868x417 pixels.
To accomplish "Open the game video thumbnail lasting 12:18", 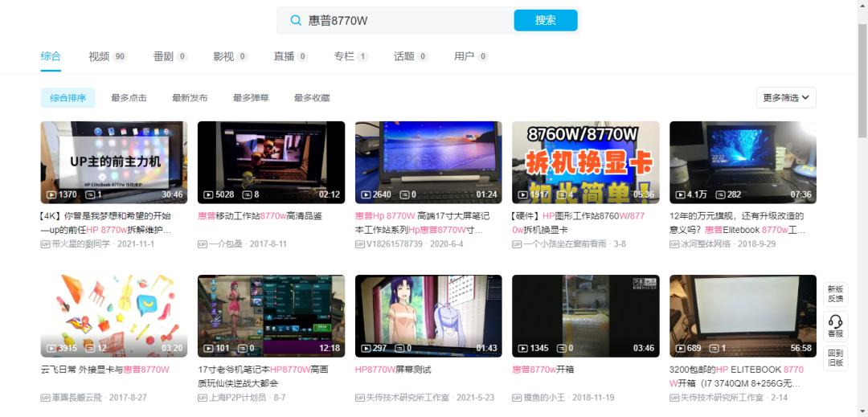I will (x=272, y=317).
